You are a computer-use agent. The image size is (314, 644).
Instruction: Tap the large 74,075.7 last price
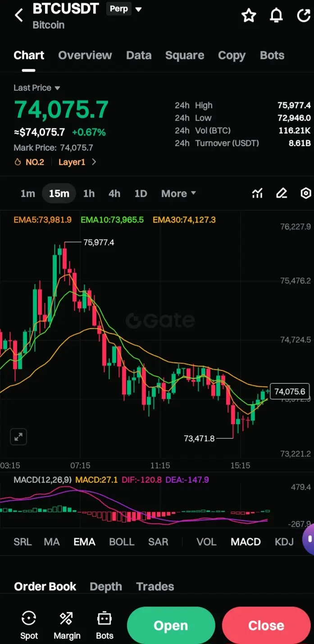pos(61,110)
